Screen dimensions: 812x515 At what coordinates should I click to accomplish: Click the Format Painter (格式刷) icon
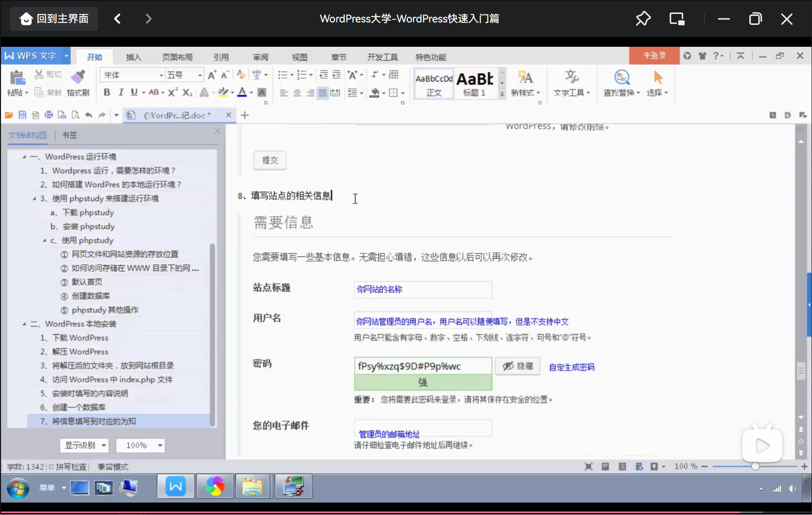[x=78, y=77]
